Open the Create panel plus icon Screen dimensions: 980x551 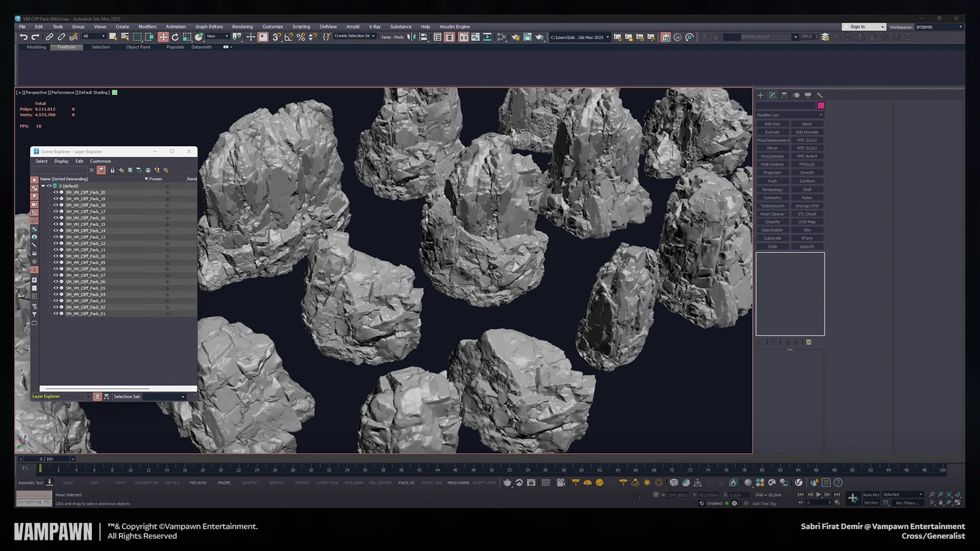click(x=760, y=95)
